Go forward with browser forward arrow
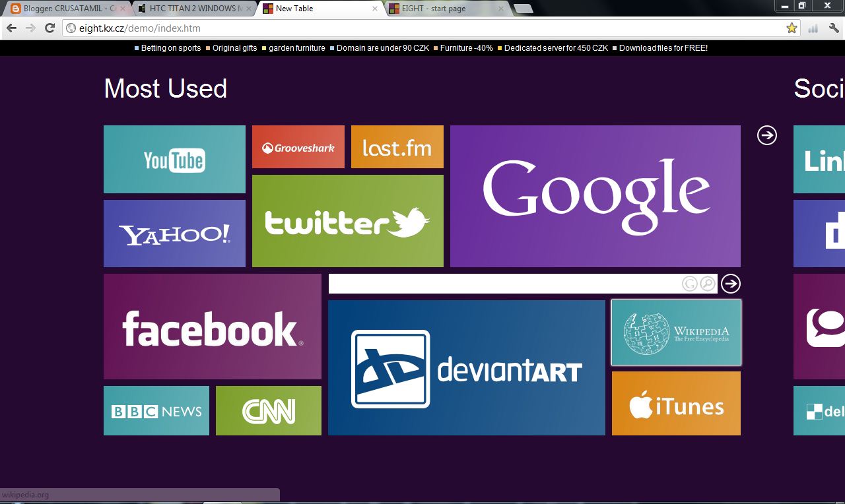 (30, 28)
